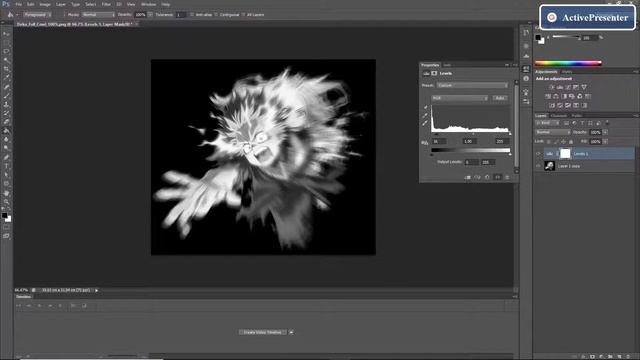Select the Paint Bucket tool
The width and height of the screenshot is (640, 360).
click(6, 131)
